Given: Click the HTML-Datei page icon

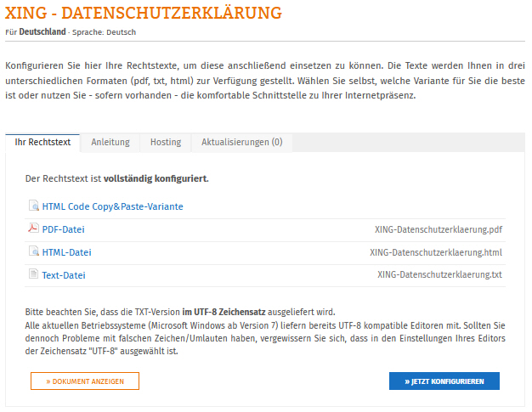Looking at the screenshot, I should 34,251.
